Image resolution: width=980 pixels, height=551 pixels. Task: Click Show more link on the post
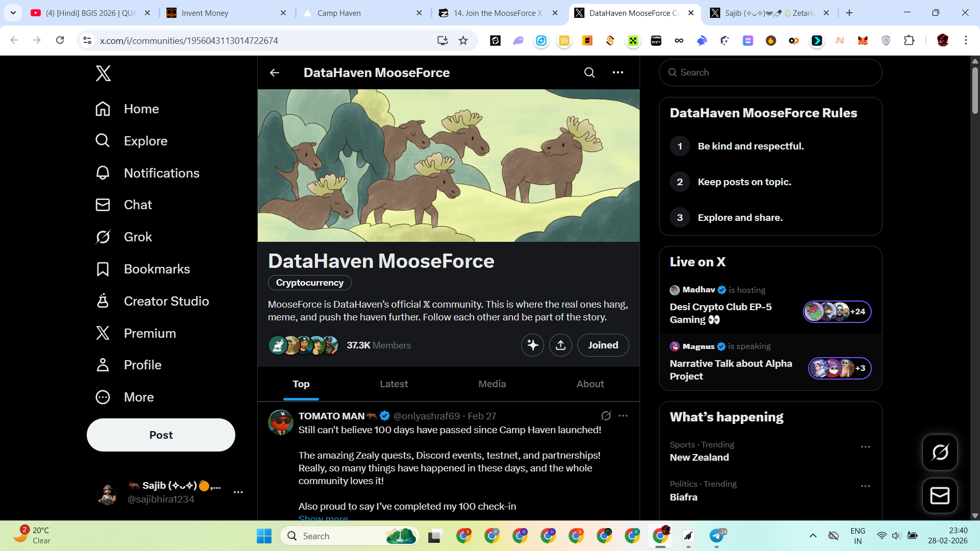[x=323, y=517]
